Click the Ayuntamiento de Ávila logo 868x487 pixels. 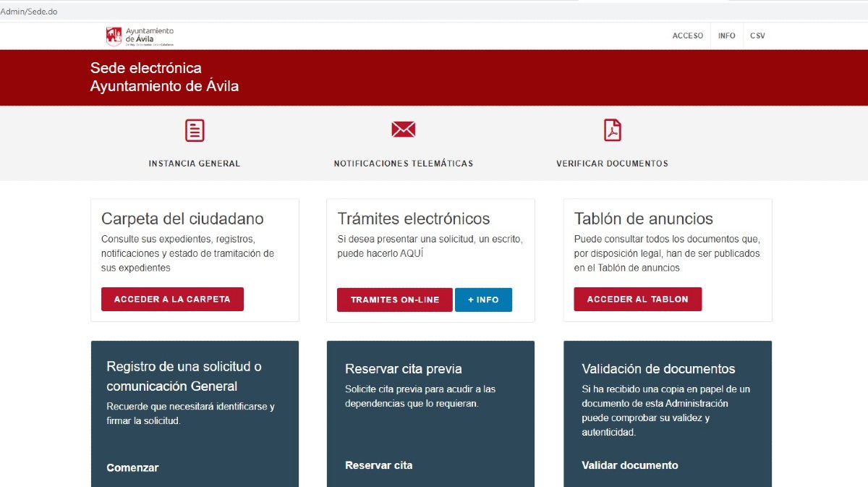(x=140, y=36)
